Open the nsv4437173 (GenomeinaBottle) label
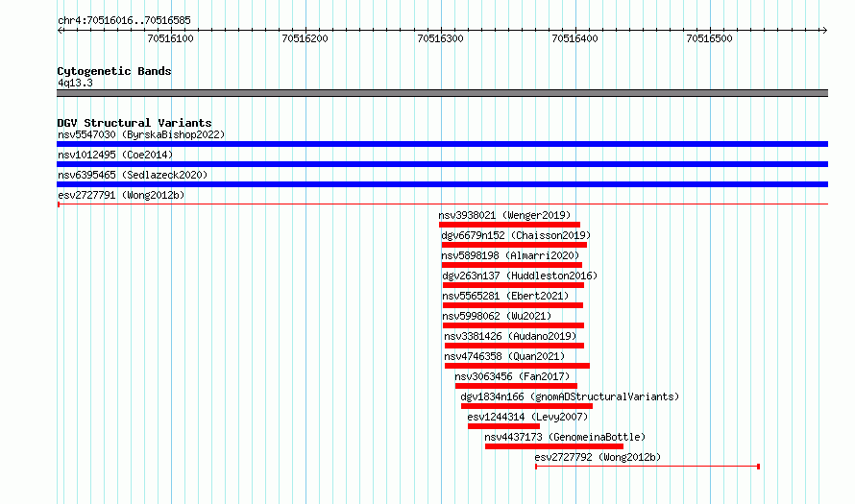Screen dimensions: 855x504 565,437
